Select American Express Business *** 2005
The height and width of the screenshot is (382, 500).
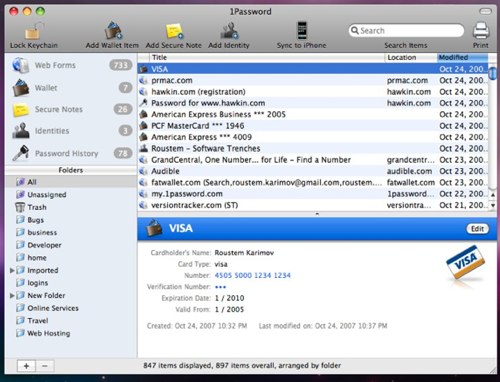point(313,114)
